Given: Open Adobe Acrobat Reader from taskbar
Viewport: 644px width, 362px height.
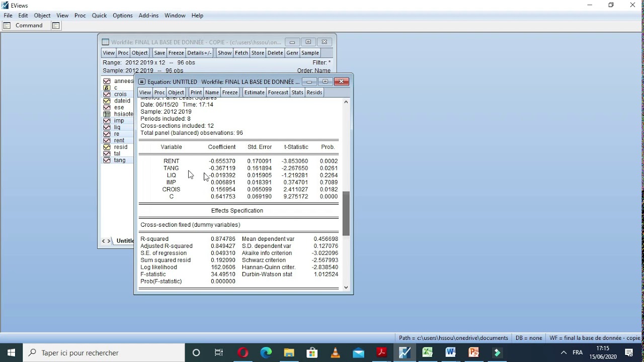Looking at the screenshot, I should click(381, 352).
